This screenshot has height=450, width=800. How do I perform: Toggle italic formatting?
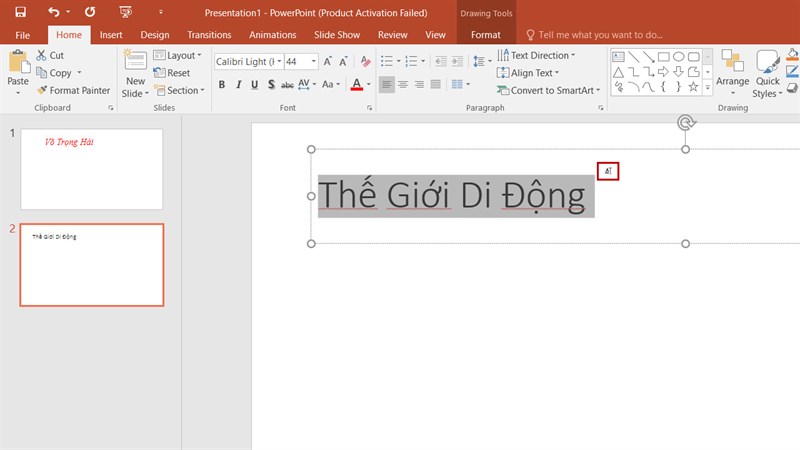pyautogui.click(x=238, y=85)
